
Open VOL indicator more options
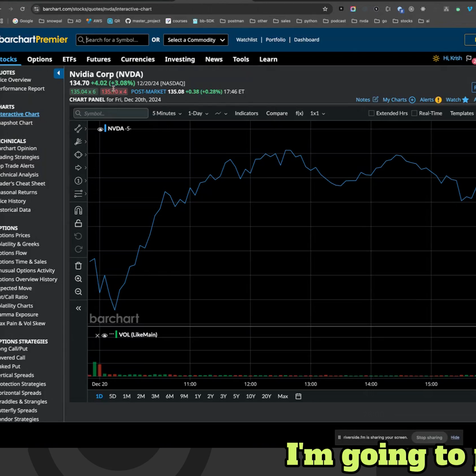[x=112, y=334]
